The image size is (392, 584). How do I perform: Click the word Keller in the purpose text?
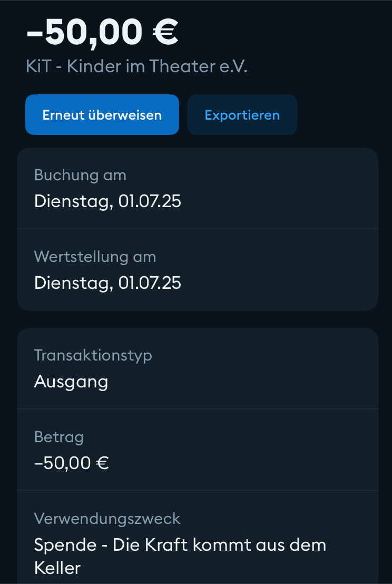pyautogui.click(x=57, y=568)
